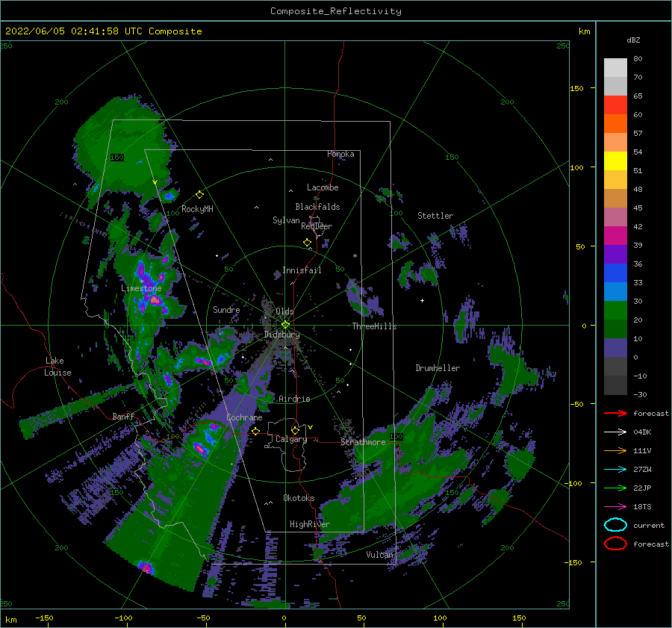Click the magenta echo at the map's southwest edge

pyautogui.click(x=146, y=567)
